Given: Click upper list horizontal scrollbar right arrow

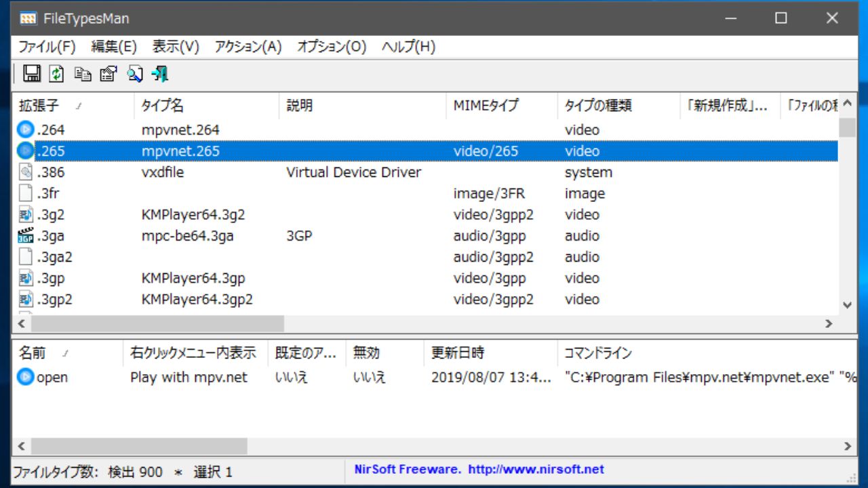Looking at the screenshot, I should [x=829, y=323].
